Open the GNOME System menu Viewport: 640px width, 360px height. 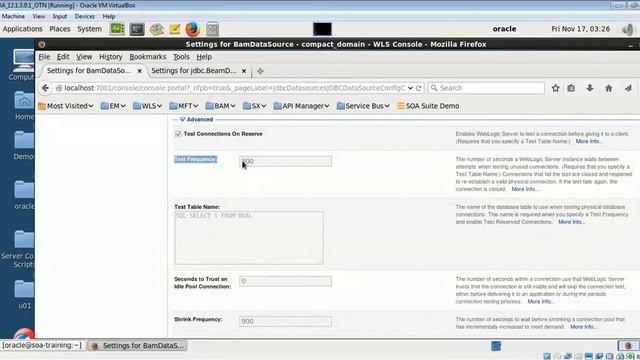point(89,29)
